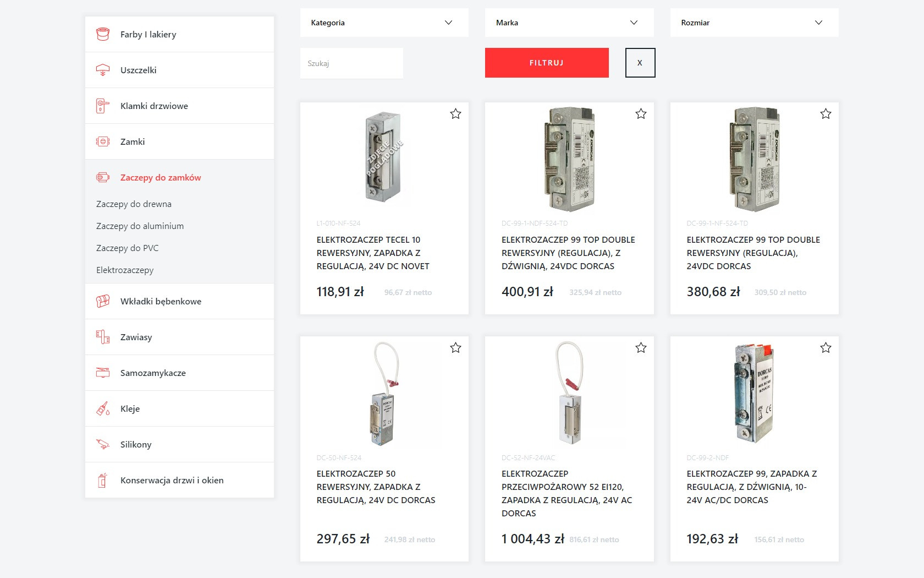This screenshot has width=924, height=578.
Task: Expand the Marka filter dropdown
Action: [x=569, y=23]
